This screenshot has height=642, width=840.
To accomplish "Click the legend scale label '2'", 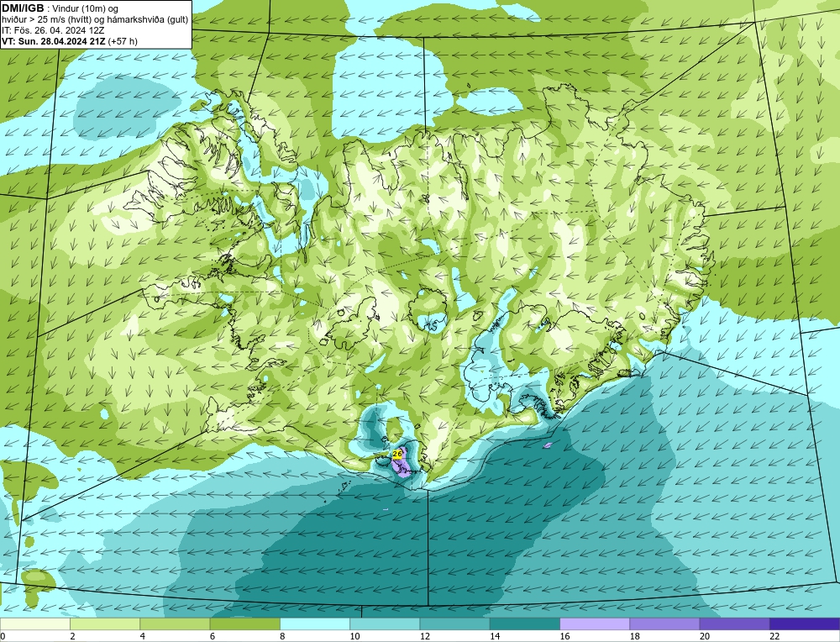I will point(72,636).
